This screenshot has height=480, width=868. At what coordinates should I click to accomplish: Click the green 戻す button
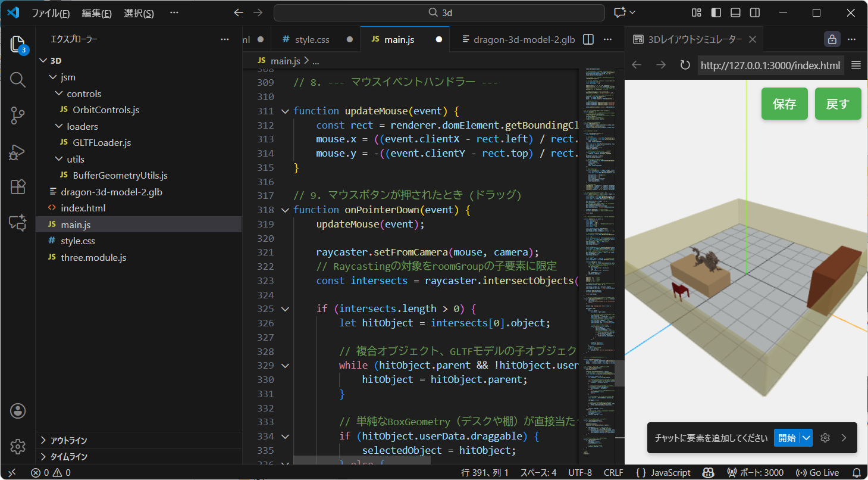[838, 104]
